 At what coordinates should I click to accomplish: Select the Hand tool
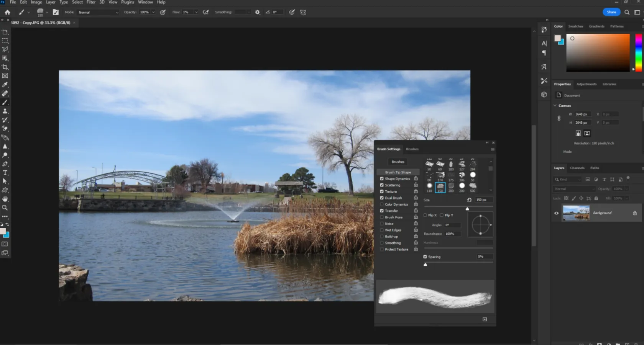click(x=5, y=198)
